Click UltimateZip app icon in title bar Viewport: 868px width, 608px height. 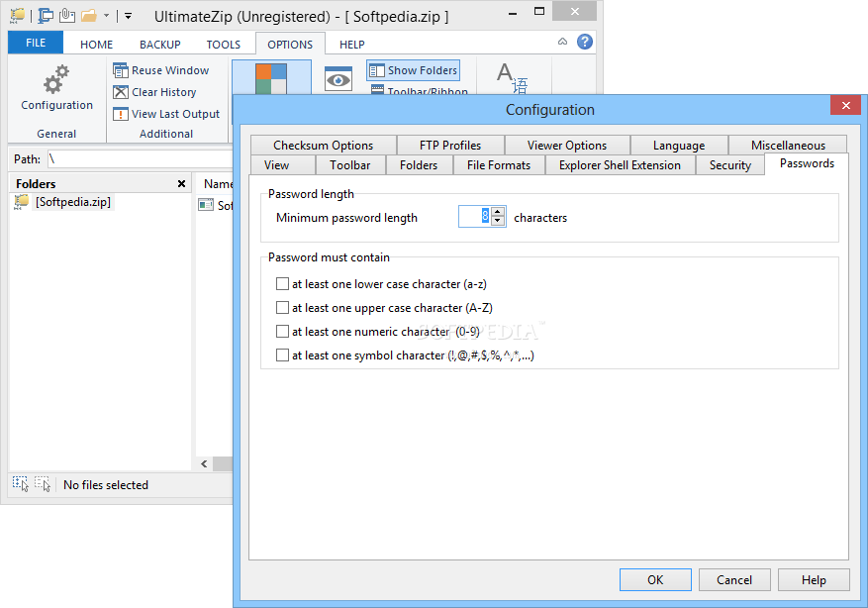[17, 15]
